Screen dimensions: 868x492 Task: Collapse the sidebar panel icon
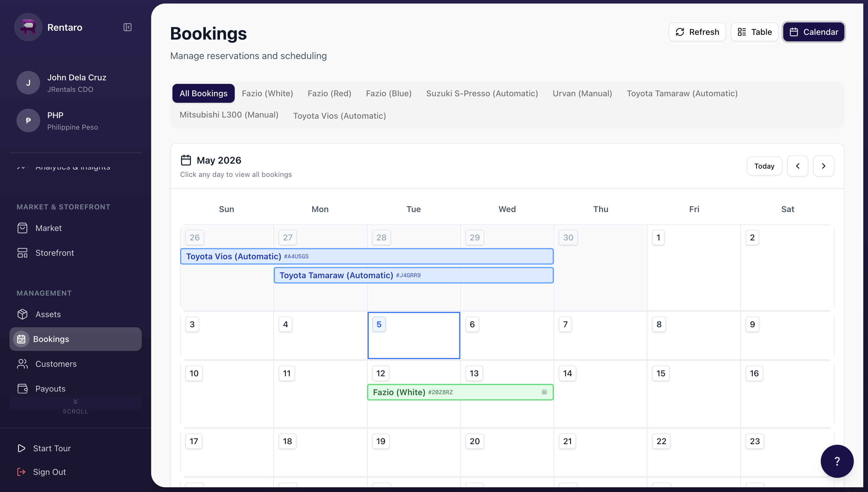click(x=127, y=27)
